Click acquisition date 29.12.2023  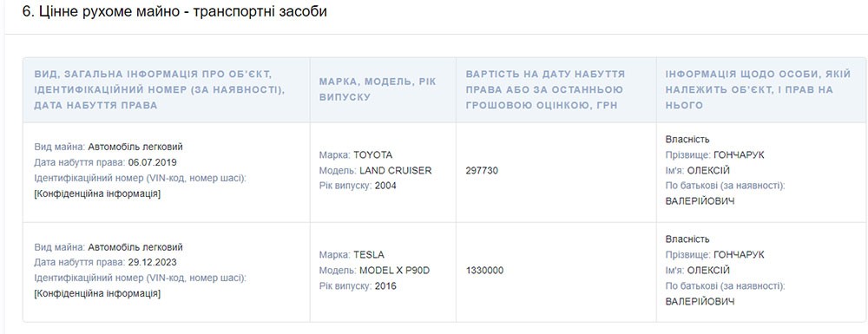(x=152, y=263)
